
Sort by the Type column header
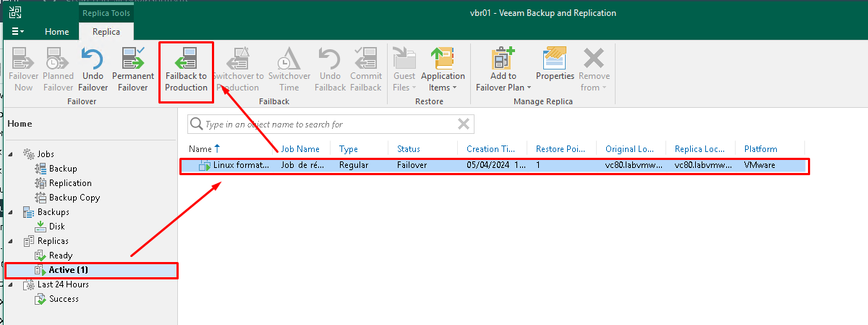(x=349, y=148)
